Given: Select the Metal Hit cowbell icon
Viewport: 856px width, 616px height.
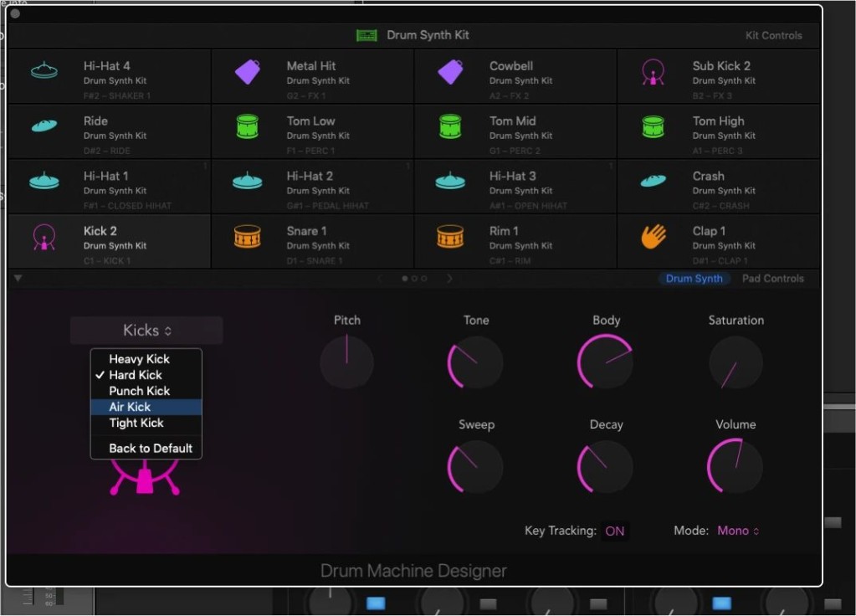Looking at the screenshot, I should point(248,72).
